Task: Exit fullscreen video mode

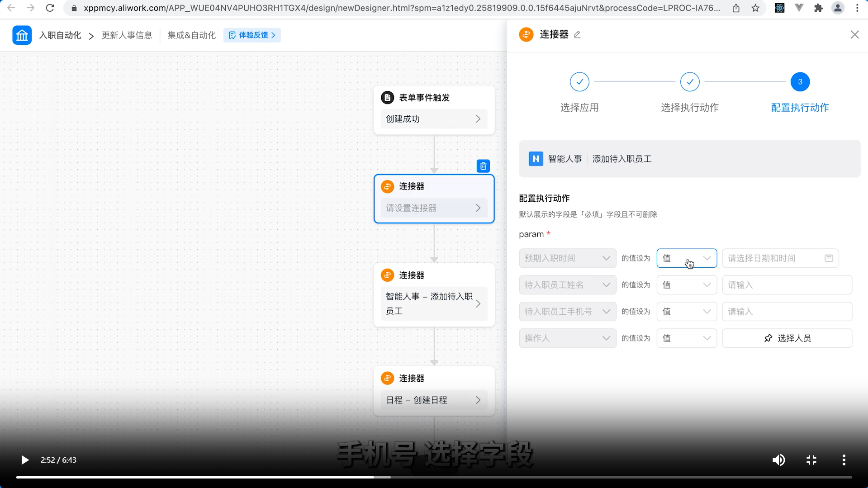Action: tap(811, 460)
